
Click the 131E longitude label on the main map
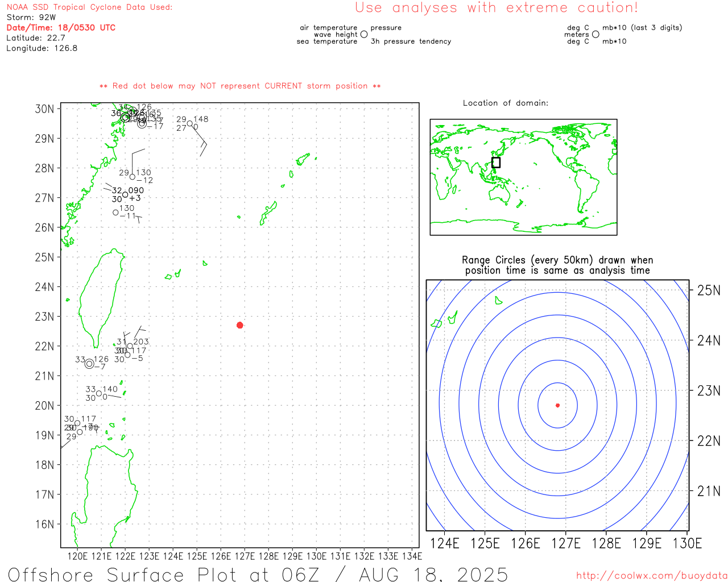tap(341, 556)
